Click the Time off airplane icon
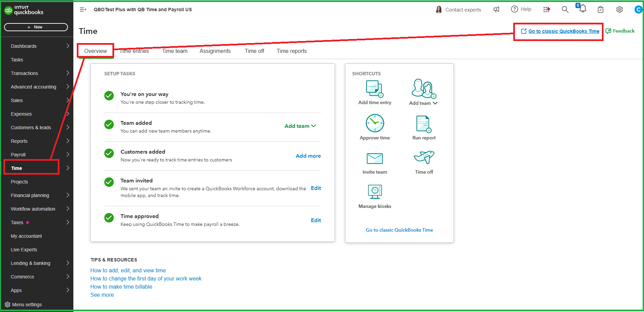 point(424,157)
